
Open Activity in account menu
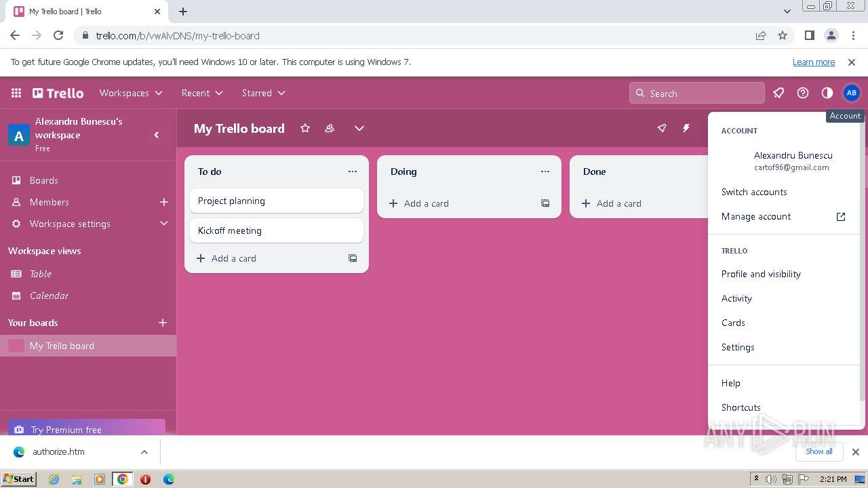(x=784, y=298)
